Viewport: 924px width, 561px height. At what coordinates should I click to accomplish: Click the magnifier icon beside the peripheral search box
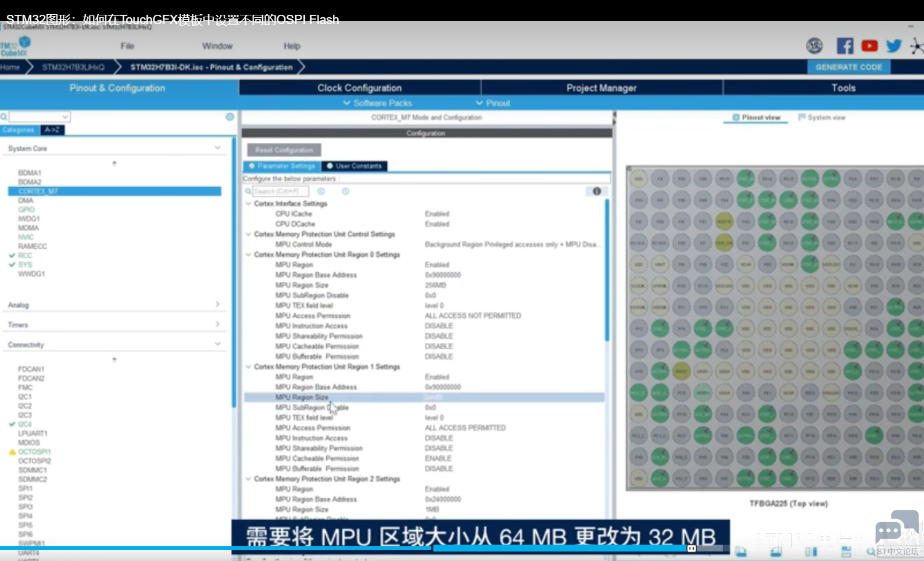(x=4, y=116)
